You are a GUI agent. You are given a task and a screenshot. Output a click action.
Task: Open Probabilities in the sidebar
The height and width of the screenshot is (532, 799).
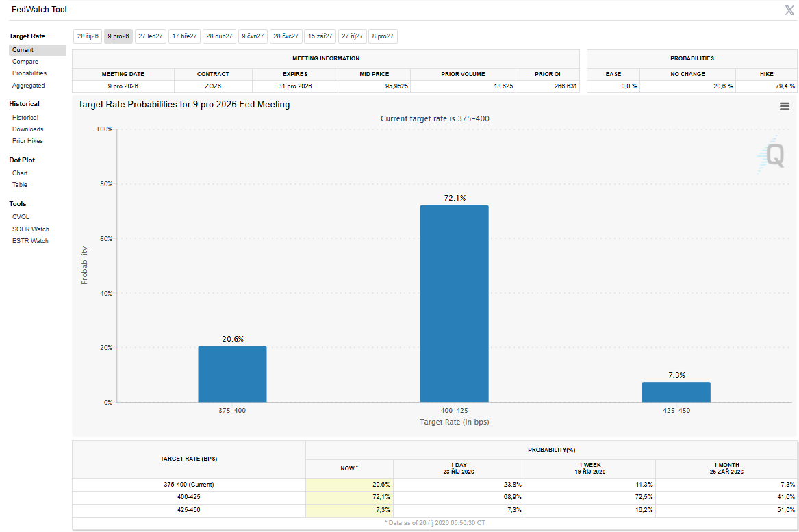pyautogui.click(x=29, y=73)
